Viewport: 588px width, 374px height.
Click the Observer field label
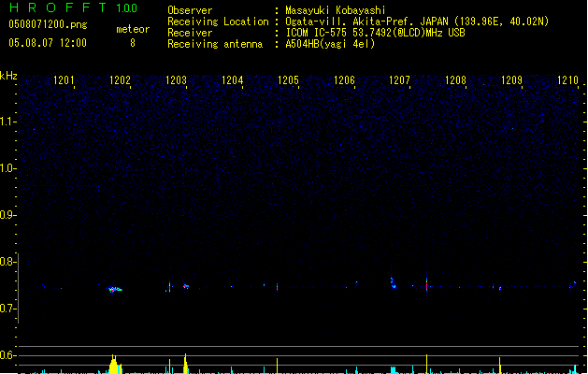[x=190, y=10]
